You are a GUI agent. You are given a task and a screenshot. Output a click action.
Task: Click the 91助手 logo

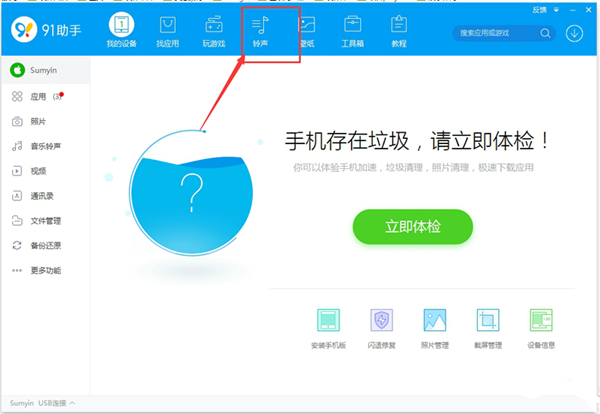[46, 30]
